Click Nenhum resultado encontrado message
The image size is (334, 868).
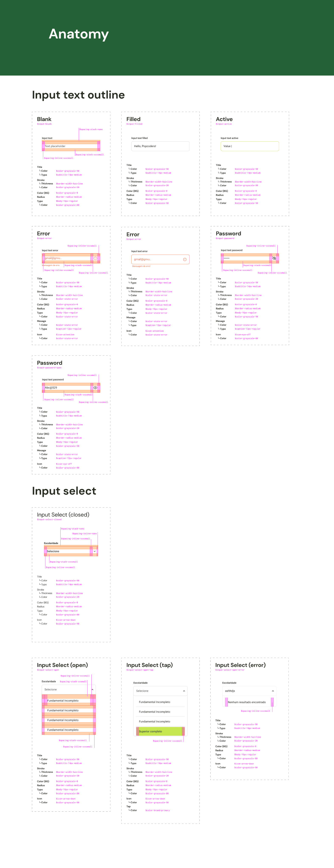point(247,702)
